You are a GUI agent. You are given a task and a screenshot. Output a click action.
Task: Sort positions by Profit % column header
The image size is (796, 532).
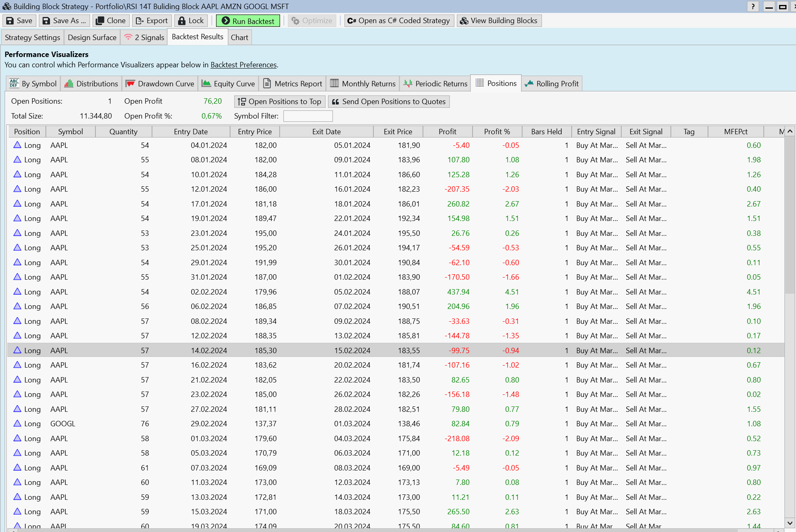click(497, 132)
